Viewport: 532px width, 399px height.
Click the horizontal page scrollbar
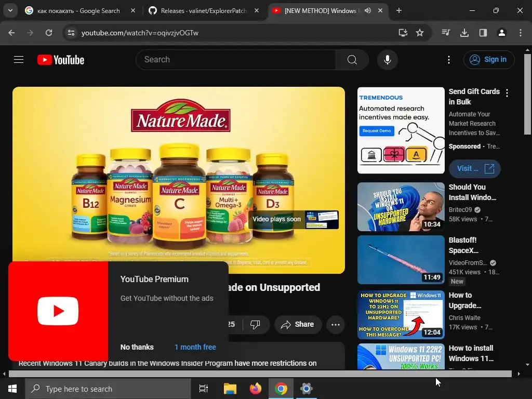tap(260, 374)
